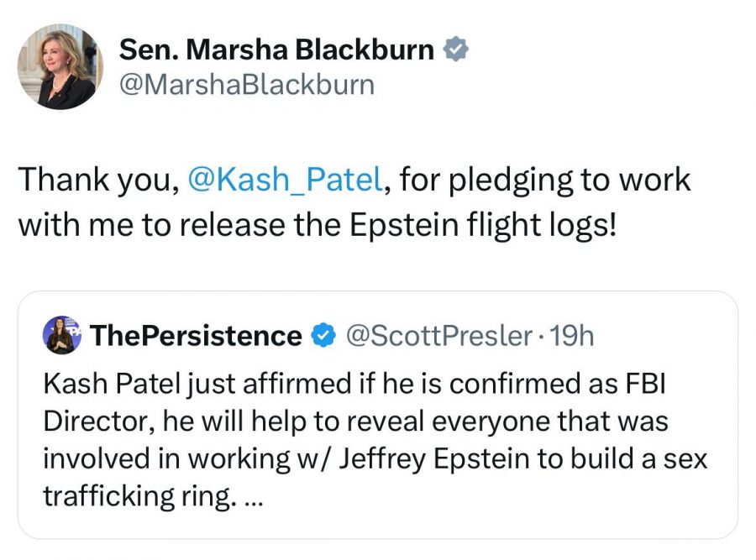756x560 pixels.
Task: Click the blue verified badge beside ThePersistence
Action: (320, 336)
